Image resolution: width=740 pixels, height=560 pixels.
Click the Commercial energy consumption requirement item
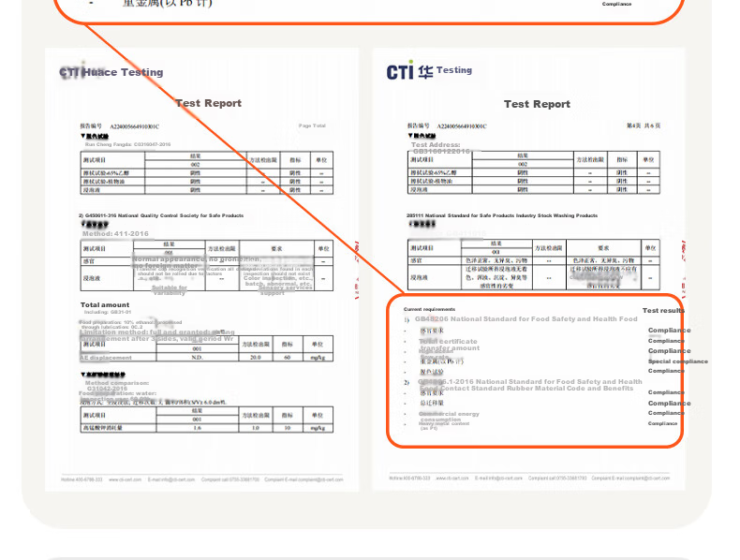click(x=449, y=417)
